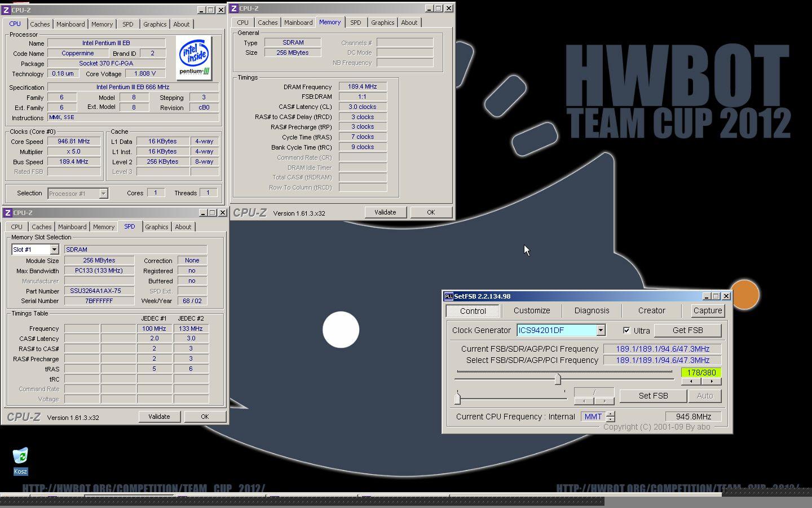This screenshot has width=812, height=508.
Task: Click the Bus Speed 189.4 MHz value
Action: coord(74,162)
